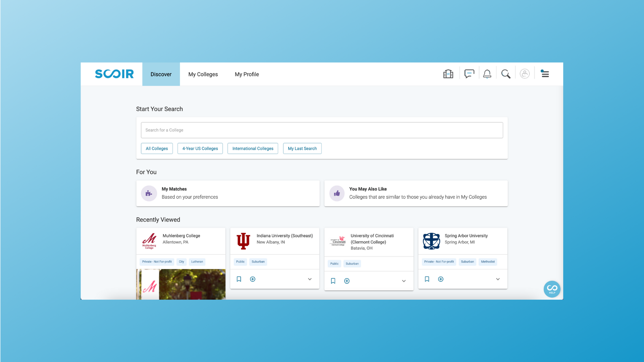Expand the University of Cincinnati Clermont card
This screenshot has height=362, width=644.
[x=404, y=281]
